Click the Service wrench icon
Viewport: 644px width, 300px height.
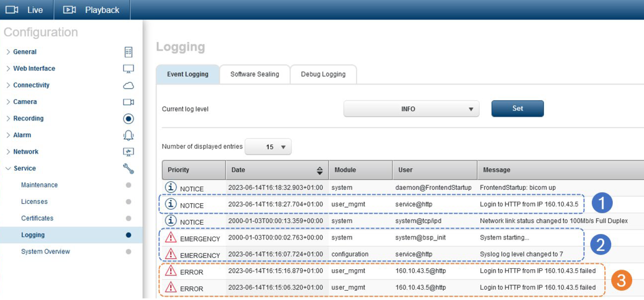(x=128, y=168)
